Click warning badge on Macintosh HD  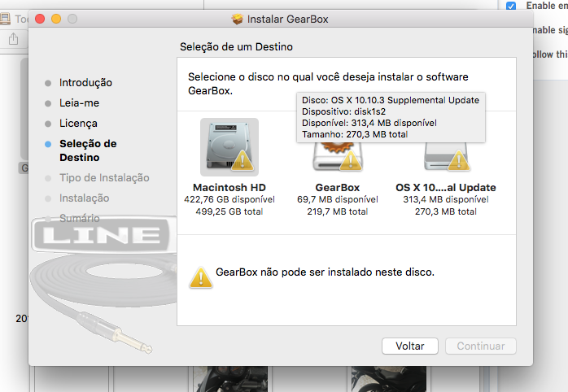[242, 162]
